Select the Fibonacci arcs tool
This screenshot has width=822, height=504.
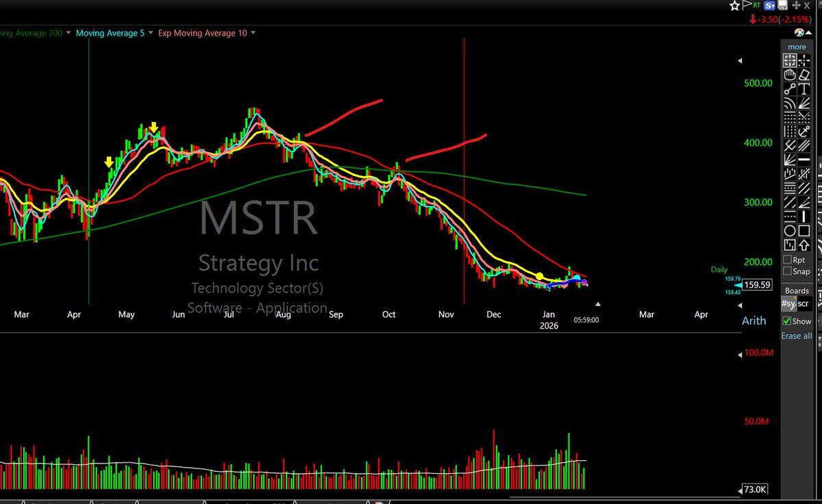click(x=790, y=103)
